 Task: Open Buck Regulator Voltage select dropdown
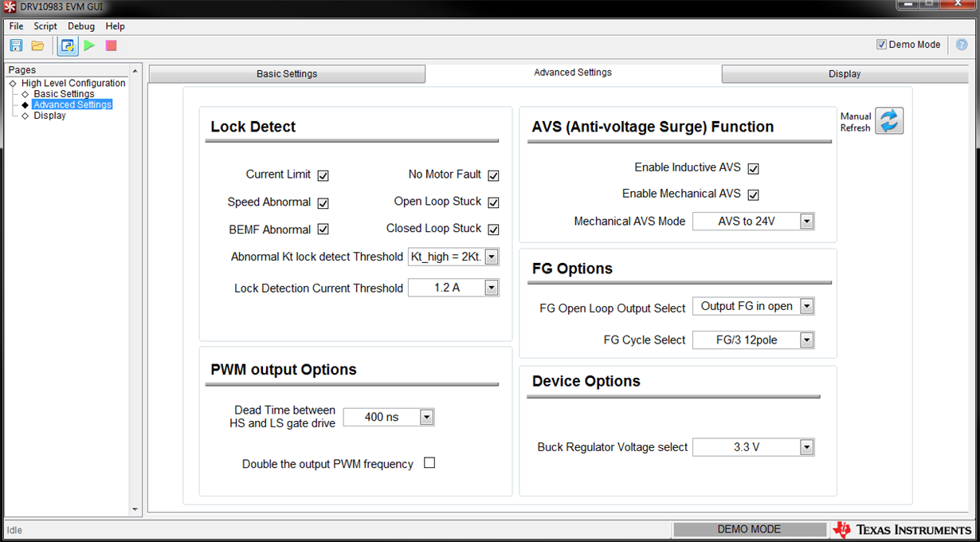(x=754, y=447)
